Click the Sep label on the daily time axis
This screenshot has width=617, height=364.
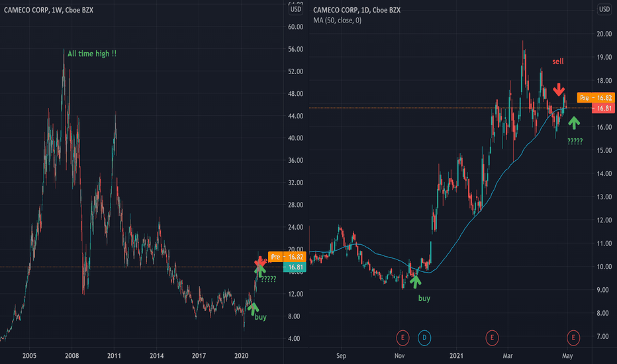(341, 356)
